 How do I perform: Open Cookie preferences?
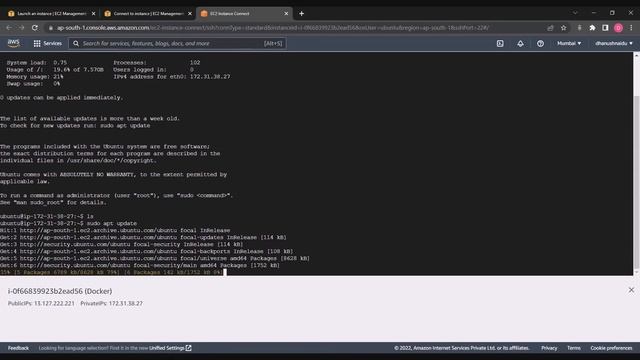pos(611,348)
